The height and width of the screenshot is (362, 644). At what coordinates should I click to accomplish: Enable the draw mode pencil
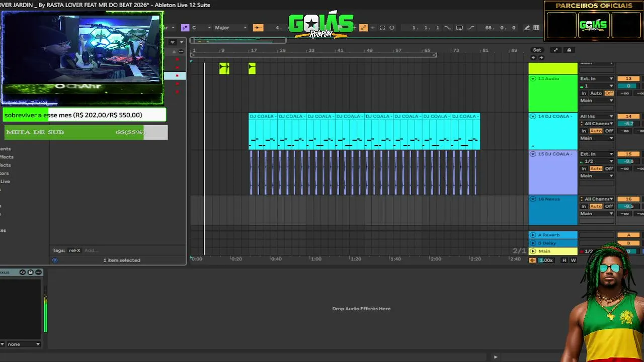[x=527, y=28]
